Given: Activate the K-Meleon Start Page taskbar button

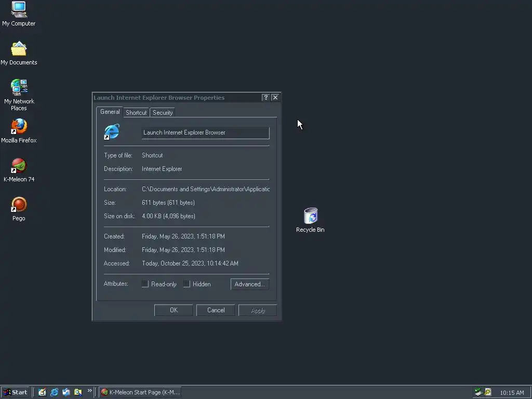Looking at the screenshot, I should pos(140,392).
